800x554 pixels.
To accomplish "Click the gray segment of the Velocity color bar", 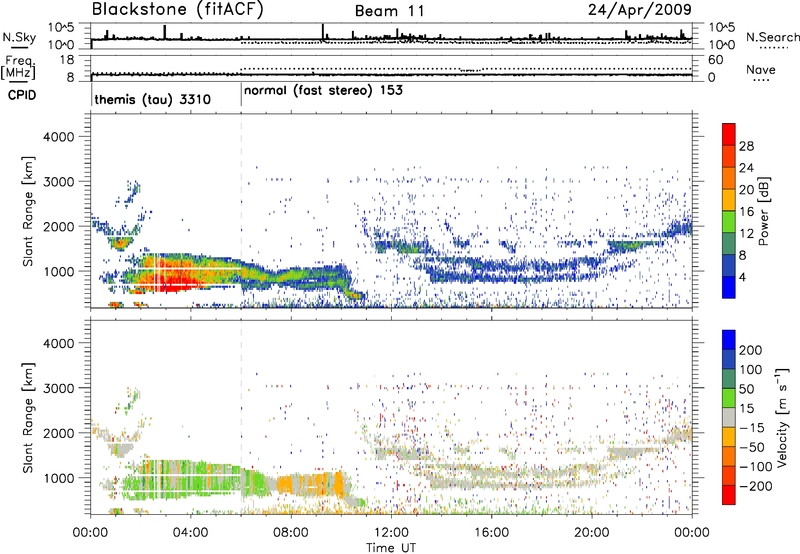I will (x=729, y=417).
